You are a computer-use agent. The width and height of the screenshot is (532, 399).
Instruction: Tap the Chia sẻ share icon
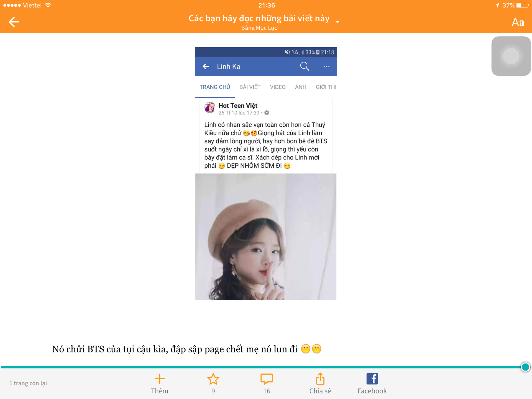click(x=320, y=378)
